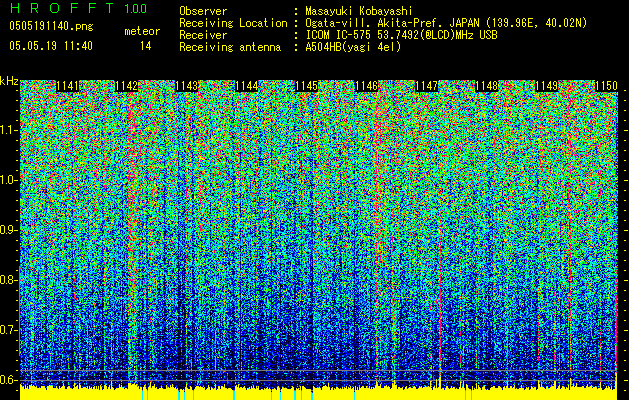629x400 pixels.
Task: Click the 1149 time marker
Action: click(546, 86)
